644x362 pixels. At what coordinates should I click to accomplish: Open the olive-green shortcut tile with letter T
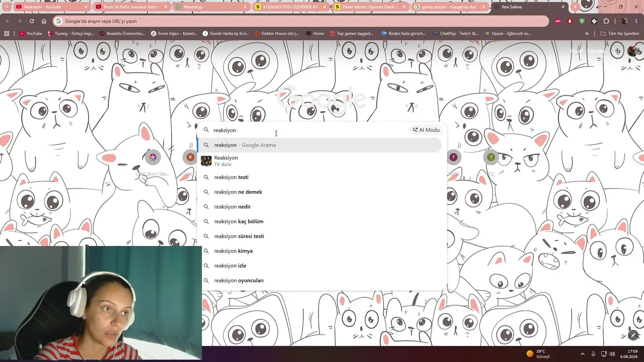click(x=491, y=157)
